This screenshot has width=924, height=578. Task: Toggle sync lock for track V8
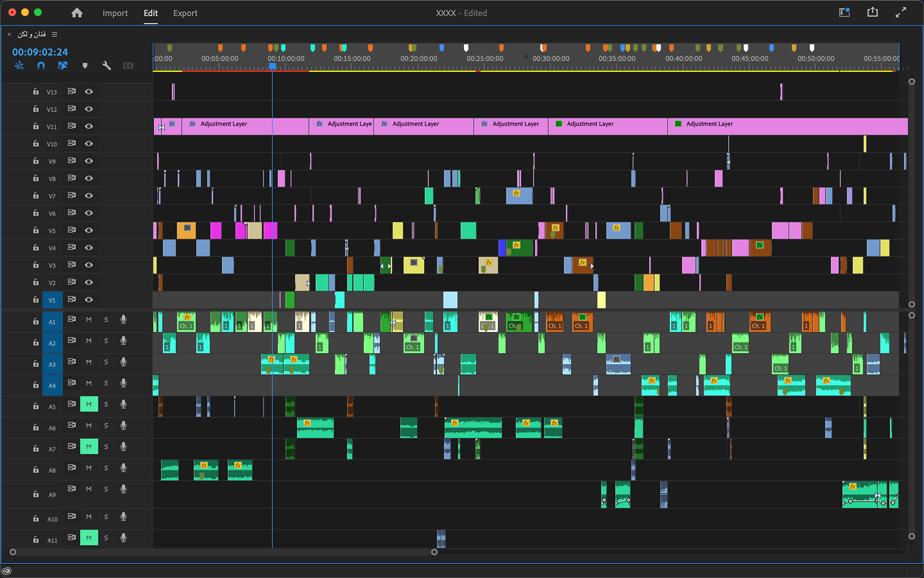pos(72,178)
